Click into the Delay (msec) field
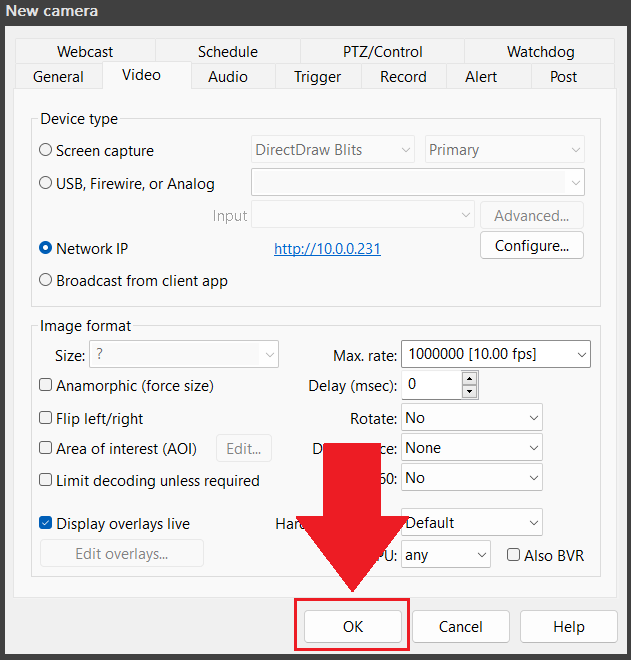This screenshot has height=660, width=631. (x=431, y=384)
